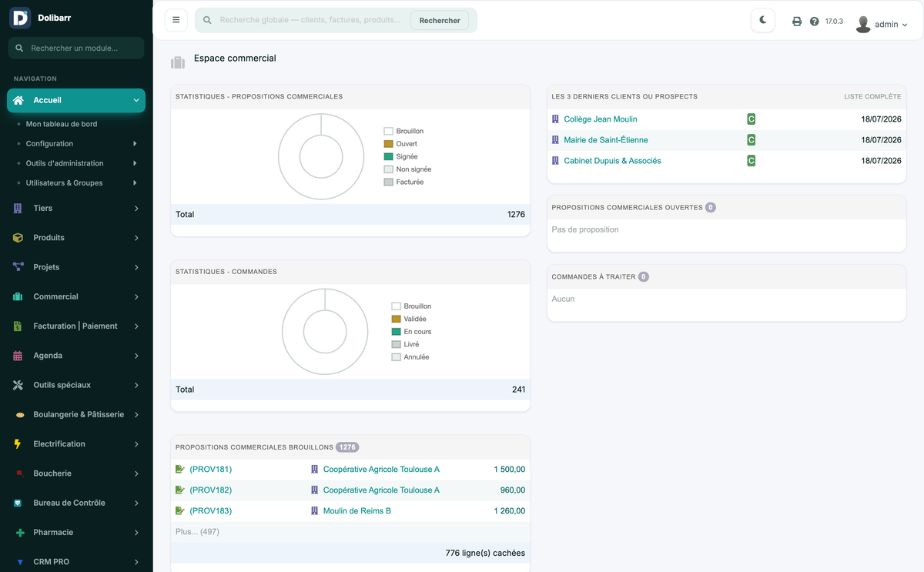
Task: Collapse the Accueil menu chevron
Action: tap(136, 100)
